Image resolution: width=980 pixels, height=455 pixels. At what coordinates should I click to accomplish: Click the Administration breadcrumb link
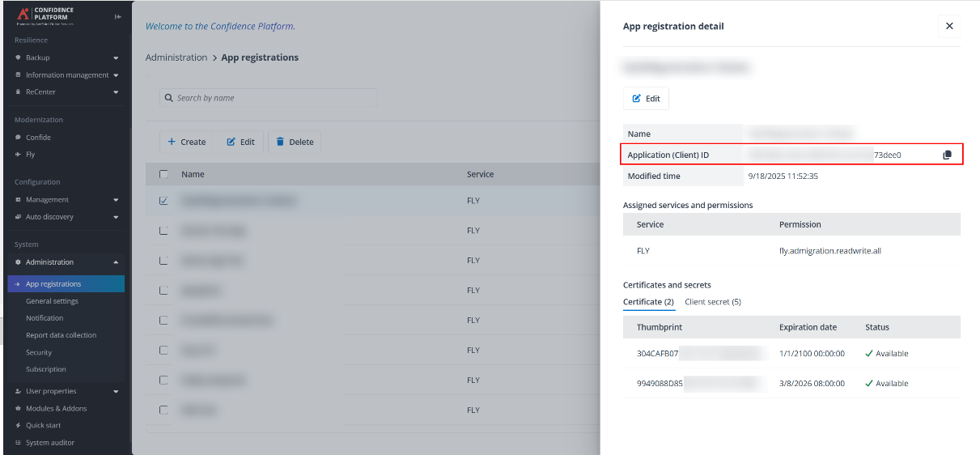click(x=176, y=57)
